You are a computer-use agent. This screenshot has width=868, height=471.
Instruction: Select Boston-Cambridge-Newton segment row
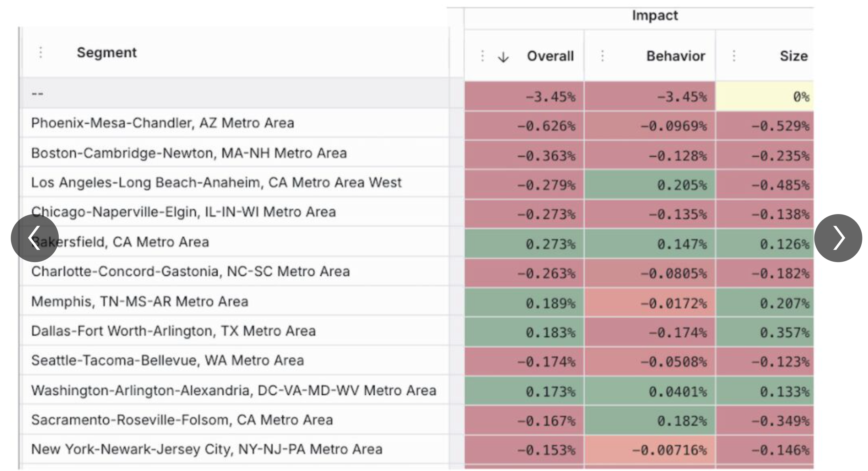pyautogui.click(x=189, y=153)
